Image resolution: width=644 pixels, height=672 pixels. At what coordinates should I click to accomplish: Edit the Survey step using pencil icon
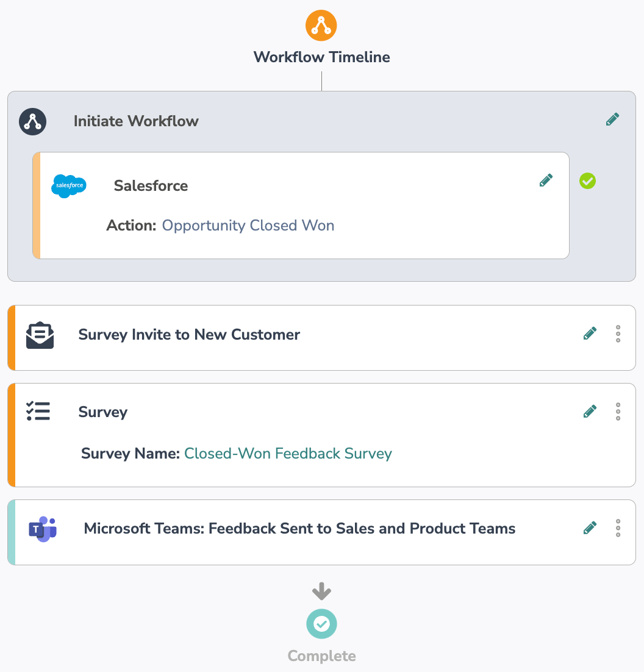590,412
